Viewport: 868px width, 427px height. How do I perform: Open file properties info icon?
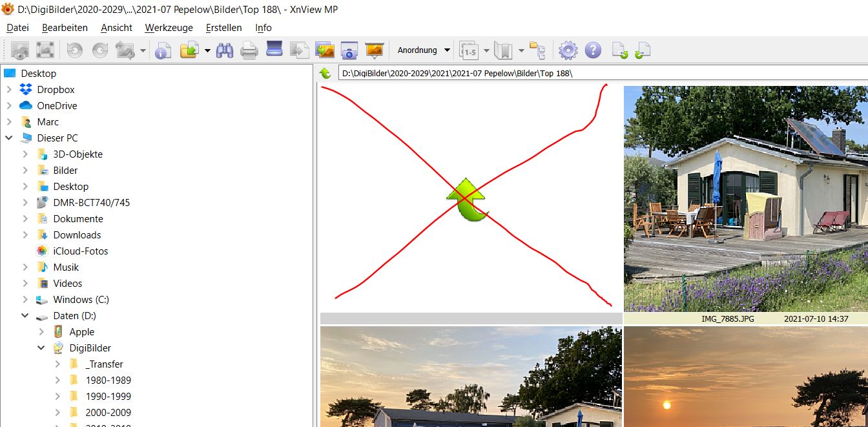coord(163,50)
